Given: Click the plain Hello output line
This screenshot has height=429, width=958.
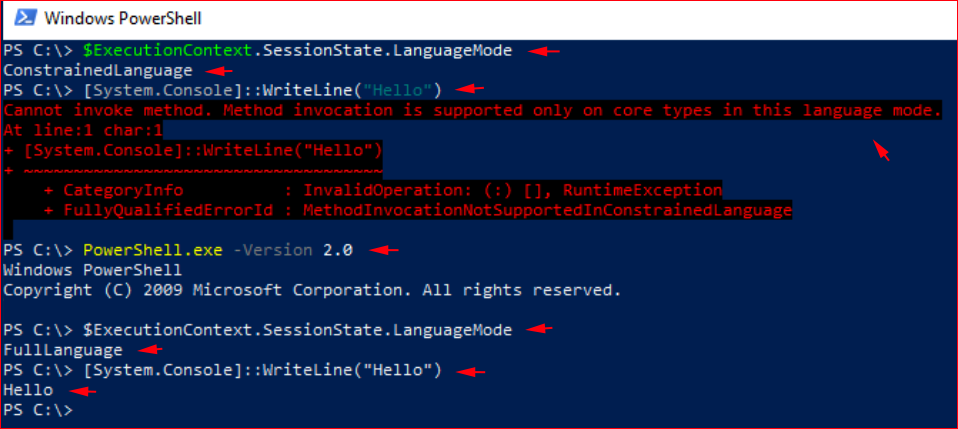Looking at the screenshot, I should click(x=28, y=390).
